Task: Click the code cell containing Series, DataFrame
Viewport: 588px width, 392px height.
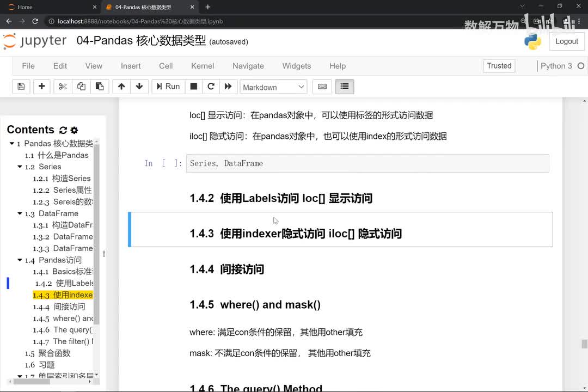Action: tap(367, 163)
